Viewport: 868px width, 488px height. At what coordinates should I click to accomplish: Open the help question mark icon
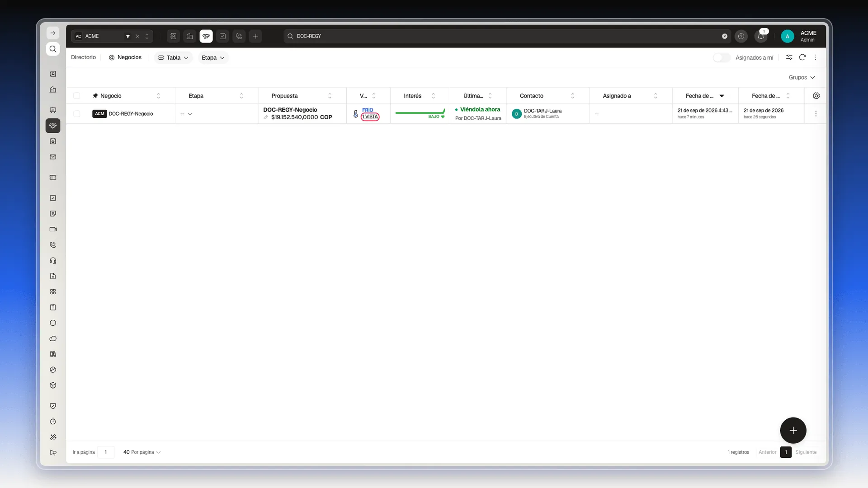741,36
